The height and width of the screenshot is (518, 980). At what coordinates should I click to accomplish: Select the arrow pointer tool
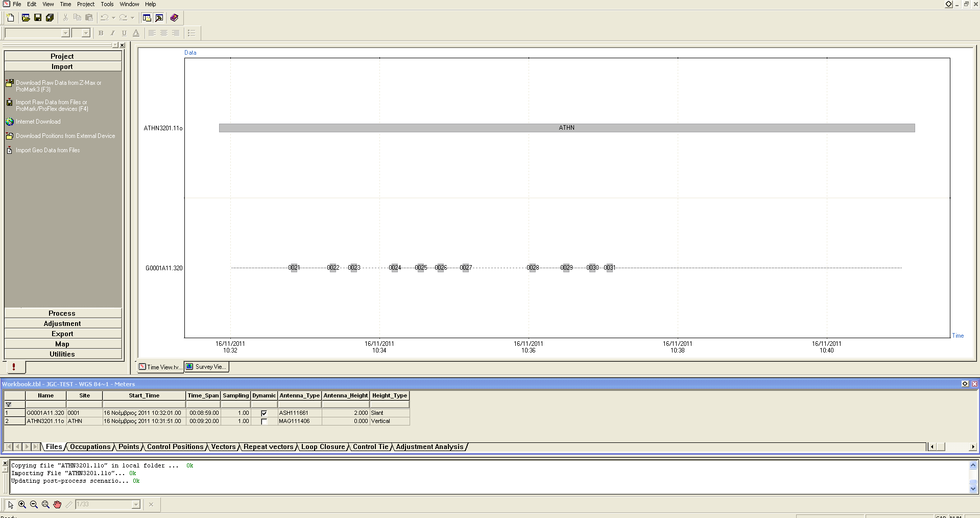tap(11, 505)
